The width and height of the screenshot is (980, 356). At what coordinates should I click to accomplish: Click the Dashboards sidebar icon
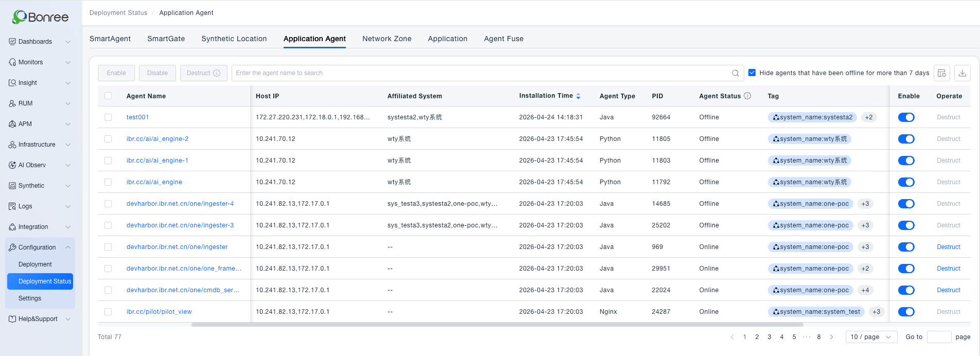(x=12, y=42)
